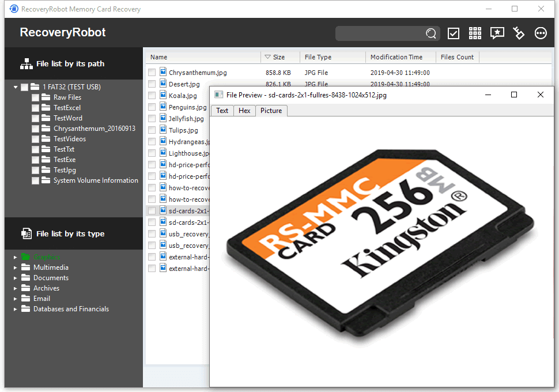Expand Databases and Financials category

16,309
